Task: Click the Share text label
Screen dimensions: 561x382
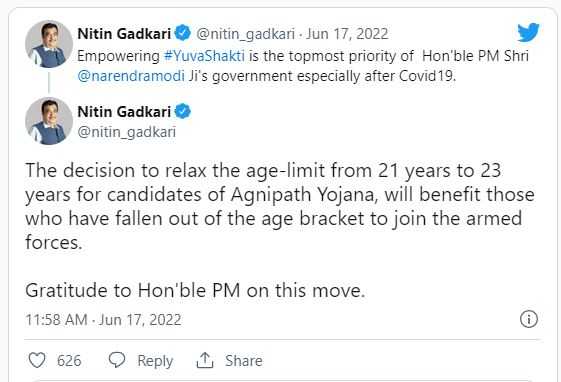Action: pos(244,361)
